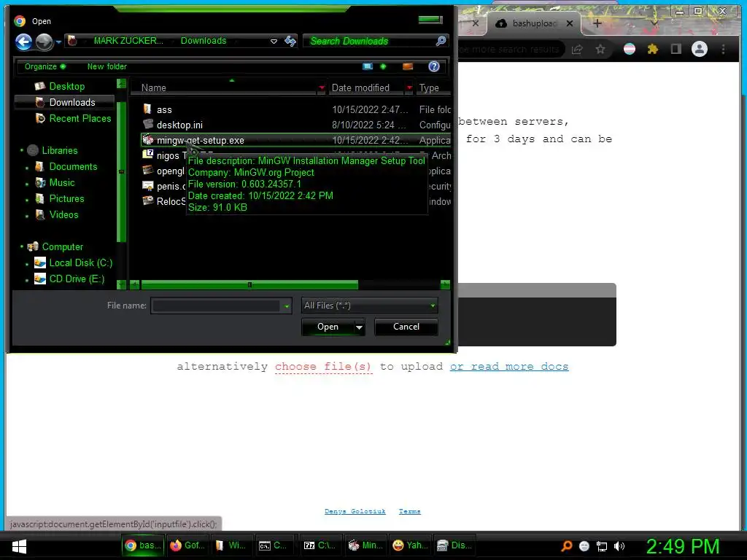
Task: Click the flag extension icon in Chrome
Action: click(x=630, y=49)
